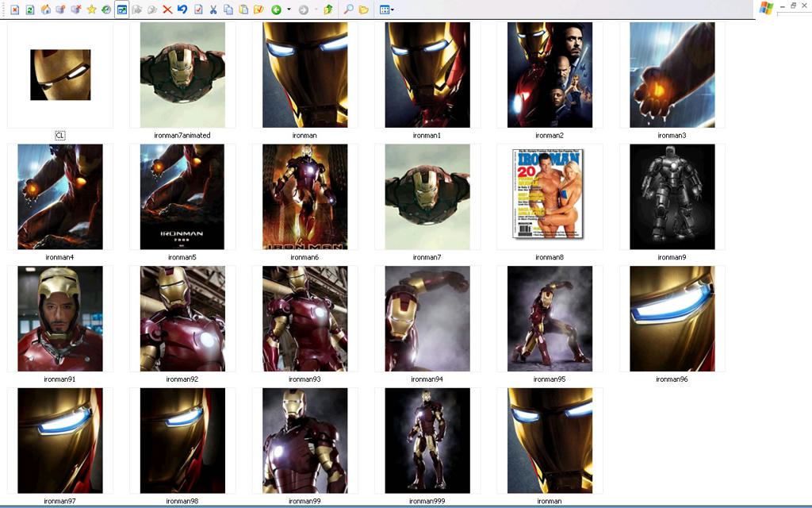
Task: Click the ironman99 file name
Action: (x=304, y=501)
